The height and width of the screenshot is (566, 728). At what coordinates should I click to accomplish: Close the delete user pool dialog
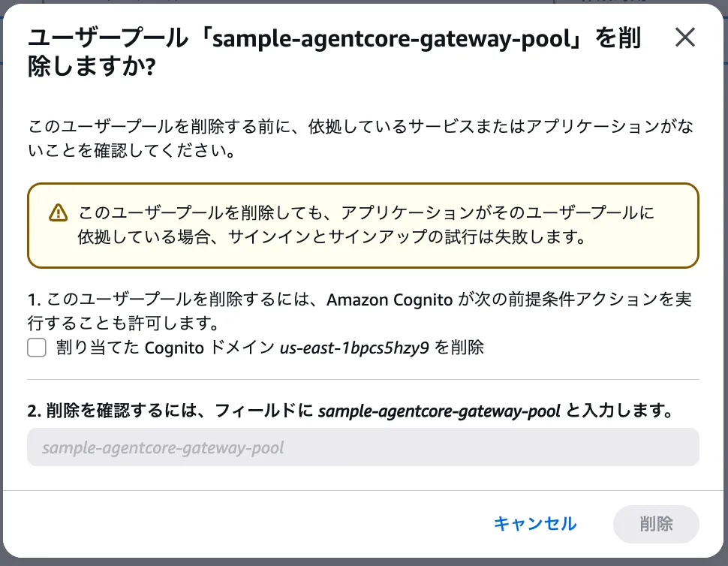tap(684, 38)
